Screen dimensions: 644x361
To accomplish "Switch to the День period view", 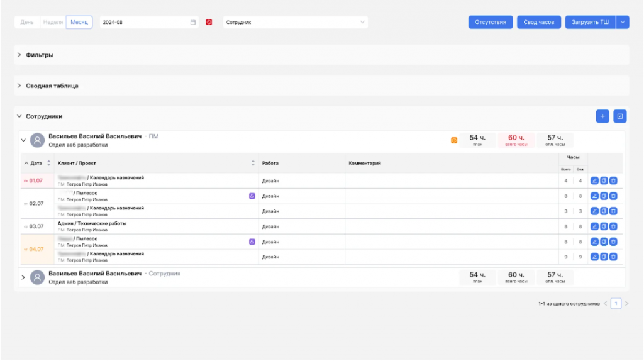I will point(27,22).
